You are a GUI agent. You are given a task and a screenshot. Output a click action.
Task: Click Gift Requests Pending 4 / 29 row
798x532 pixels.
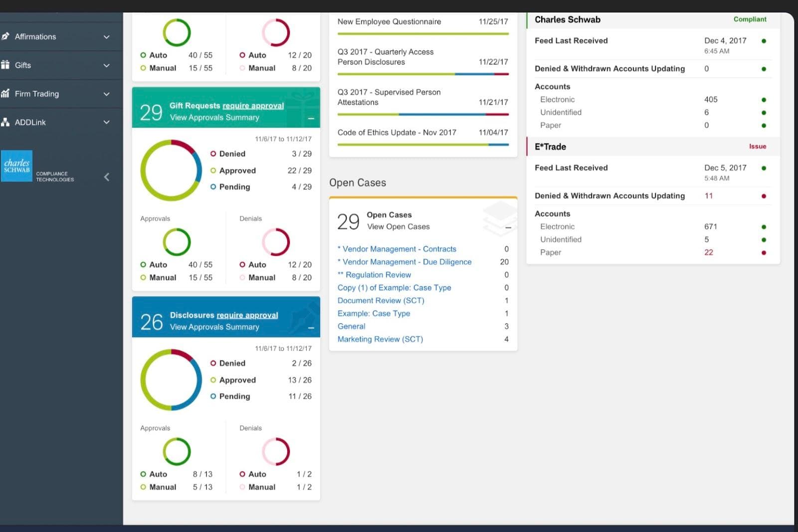click(261, 187)
